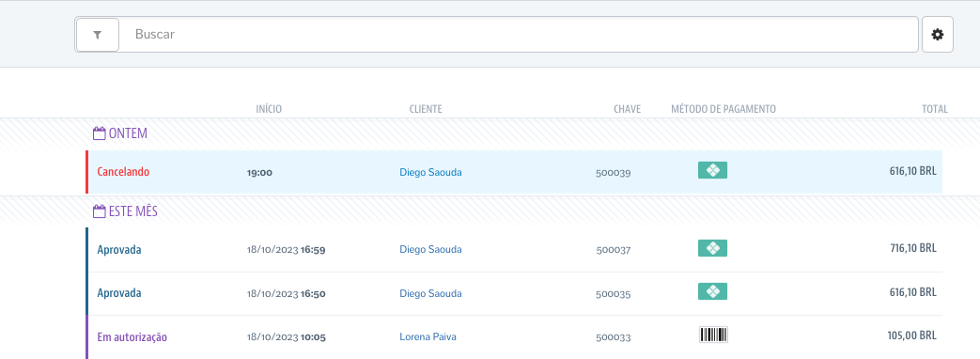Viewport: 980px width, 359px height.
Task: Click the CHAVE column header
Action: pos(627,109)
